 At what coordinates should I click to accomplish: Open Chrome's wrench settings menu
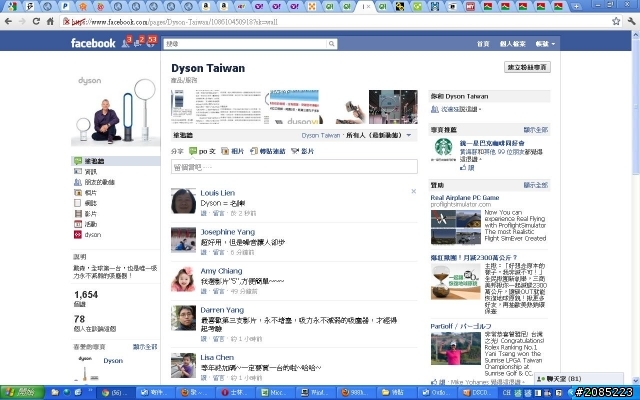(x=631, y=21)
